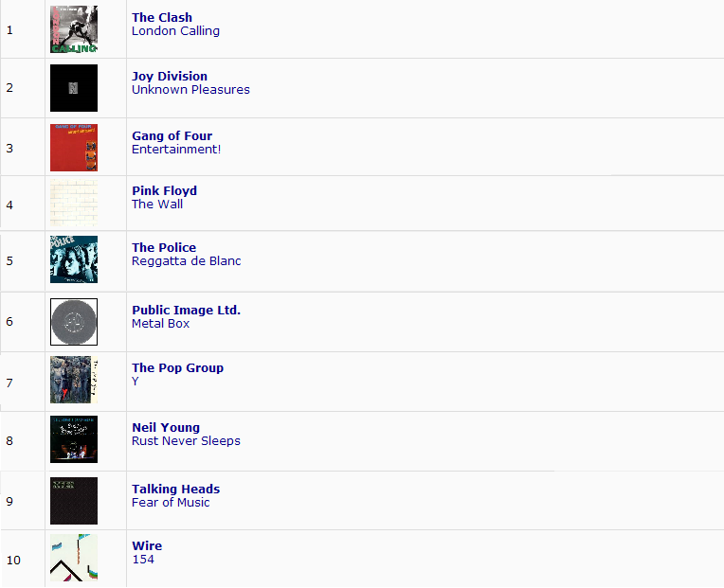Open the Joy Division artist link
The height and width of the screenshot is (588, 724).
170,76
